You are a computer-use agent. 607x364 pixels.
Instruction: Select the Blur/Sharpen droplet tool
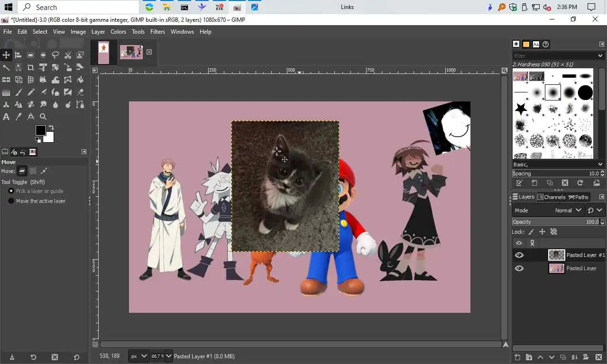tap(55, 104)
